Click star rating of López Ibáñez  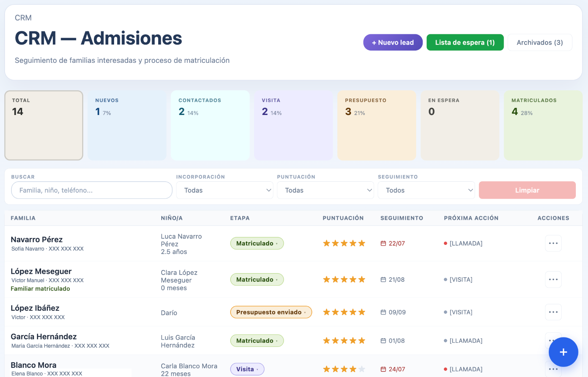[344, 312]
